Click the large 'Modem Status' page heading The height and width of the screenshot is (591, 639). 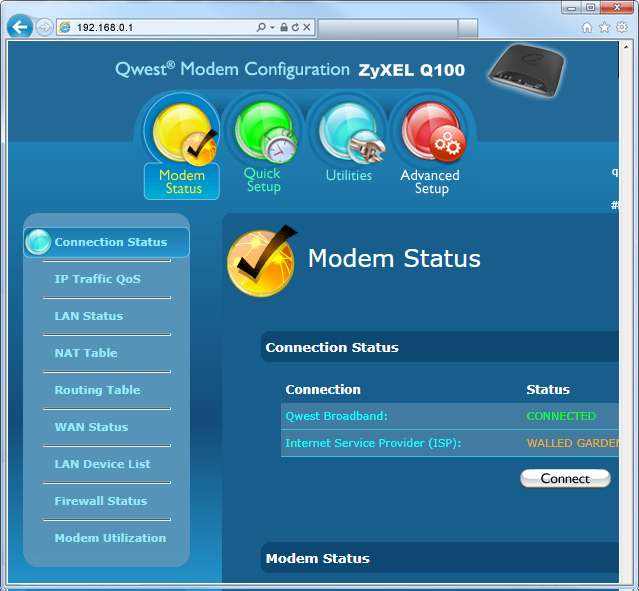point(394,259)
